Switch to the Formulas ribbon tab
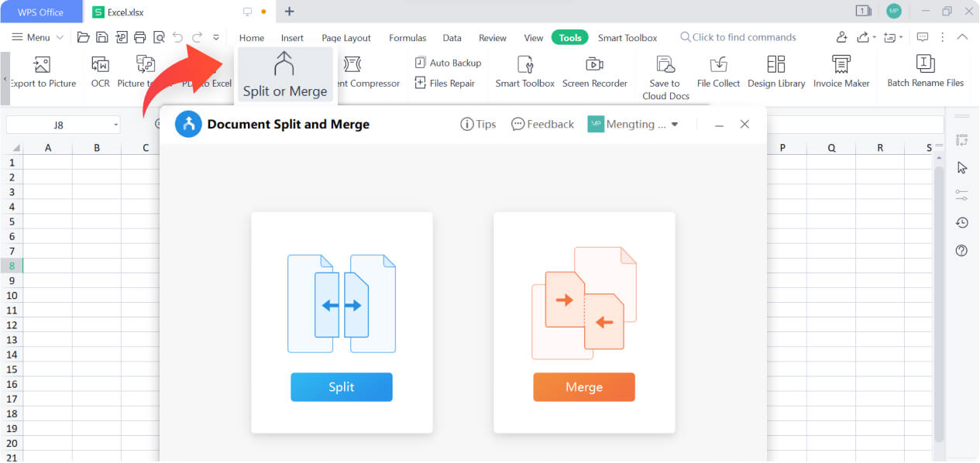Viewport: 980px width, 463px height. [407, 37]
